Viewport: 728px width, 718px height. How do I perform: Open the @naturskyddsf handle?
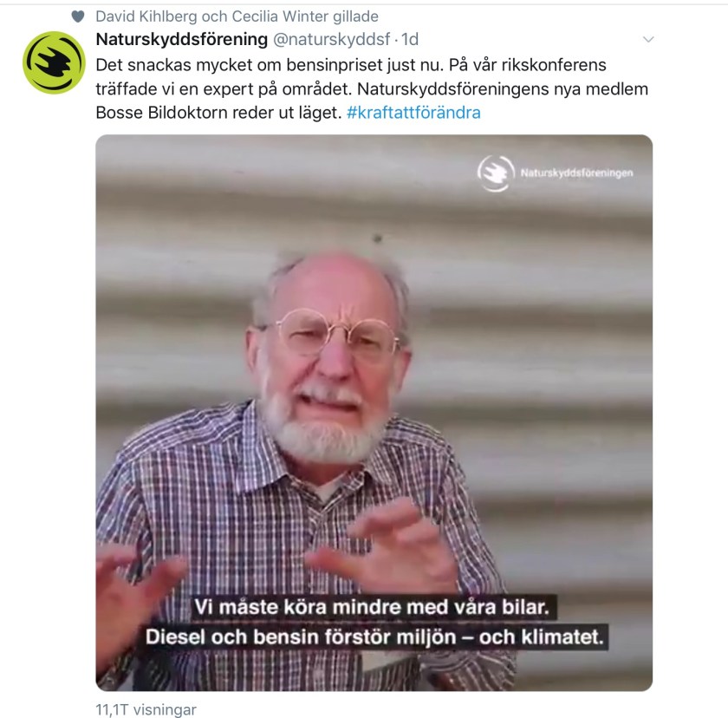click(x=331, y=40)
